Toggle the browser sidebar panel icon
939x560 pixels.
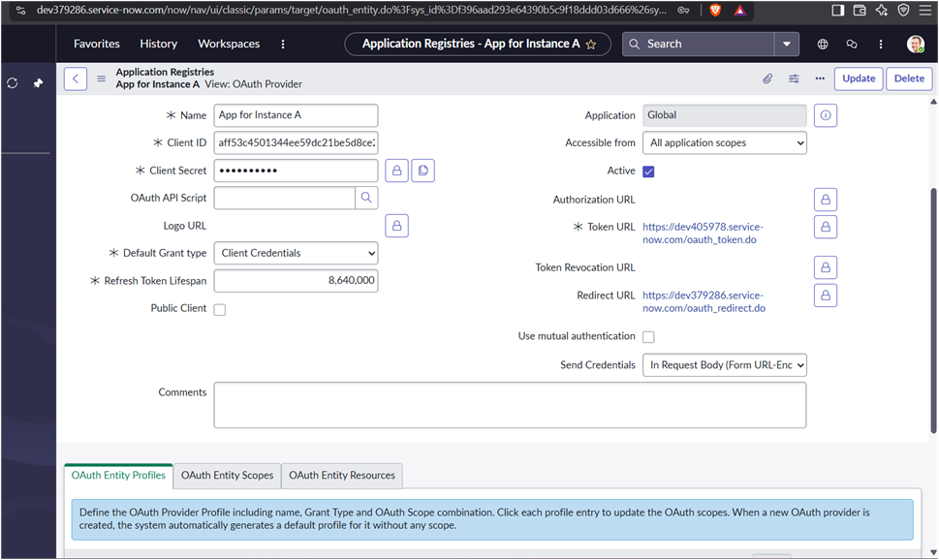coord(838,11)
